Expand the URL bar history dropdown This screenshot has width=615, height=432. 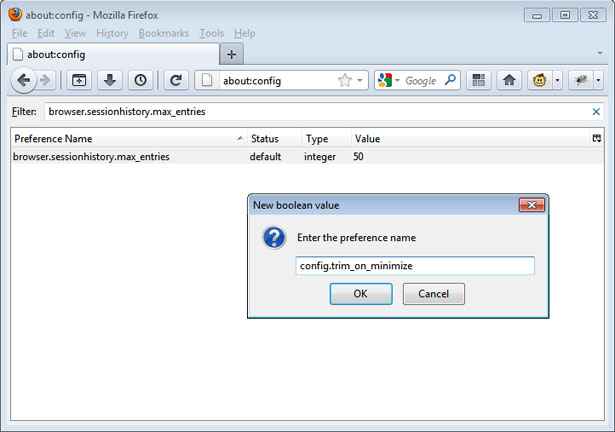360,81
